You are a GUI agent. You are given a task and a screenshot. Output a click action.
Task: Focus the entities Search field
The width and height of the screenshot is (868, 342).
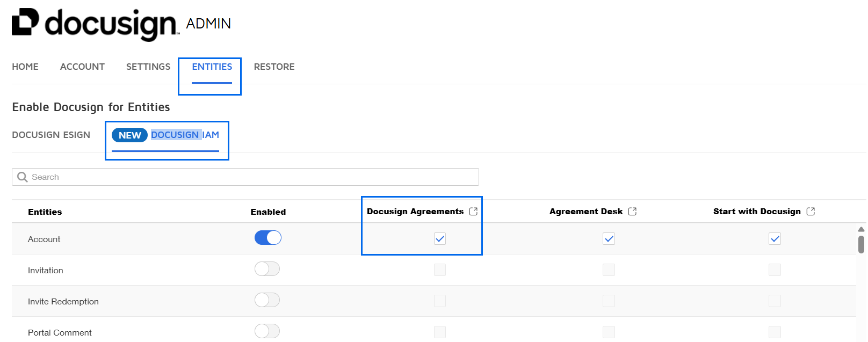click(x=245, y=177)
